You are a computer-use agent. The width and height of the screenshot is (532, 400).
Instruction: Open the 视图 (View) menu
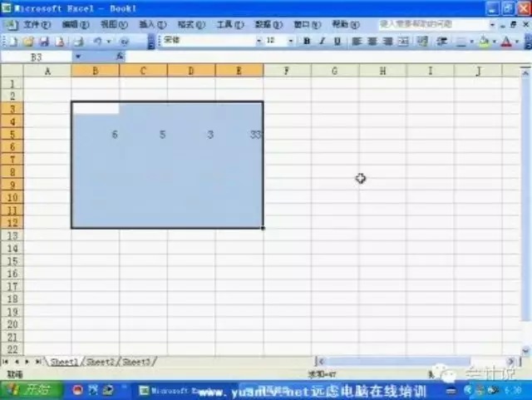[115, 24]
